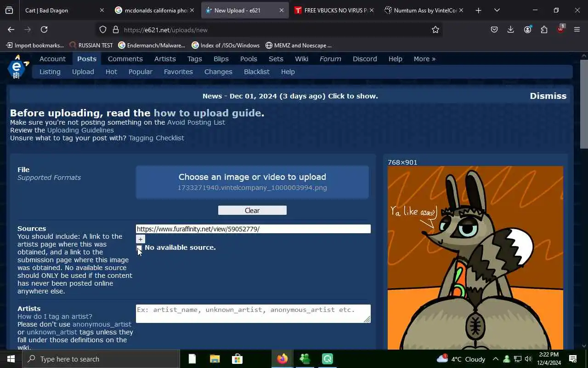Close the Cart | Bad Dragon tab
This screenshot has width=588, height=368.
tap(102, 10)
